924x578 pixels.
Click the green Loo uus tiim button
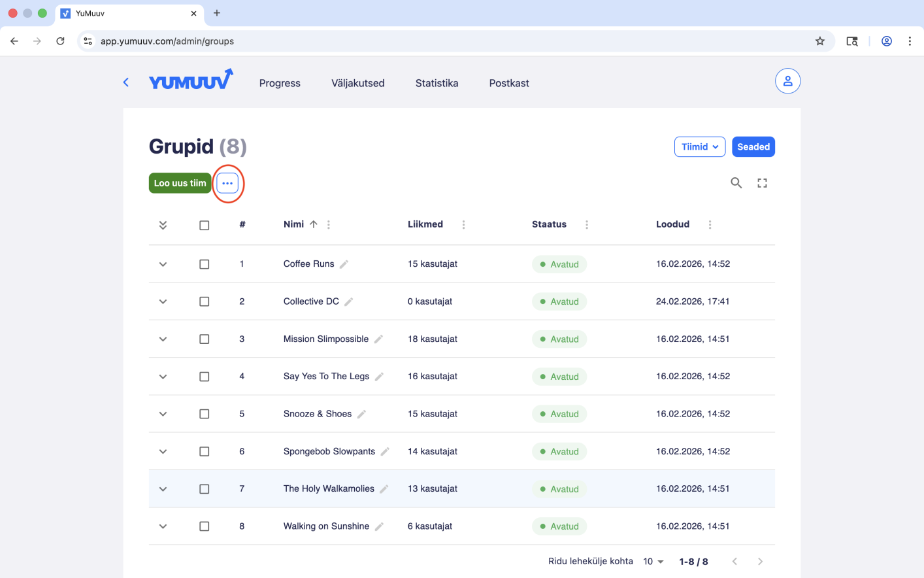tap(180, 183)
